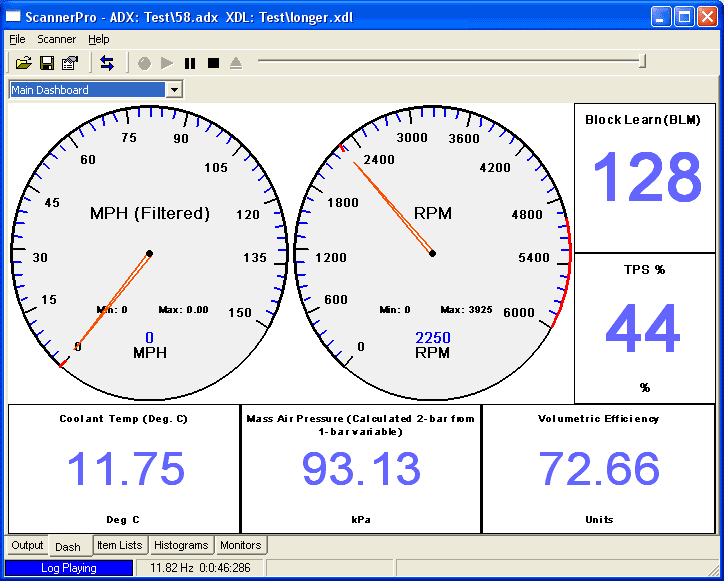The height and width of the screenshot is (581, 724).
Task: Click the Block Learn (BLM) value panel
Action: (645, 178)
